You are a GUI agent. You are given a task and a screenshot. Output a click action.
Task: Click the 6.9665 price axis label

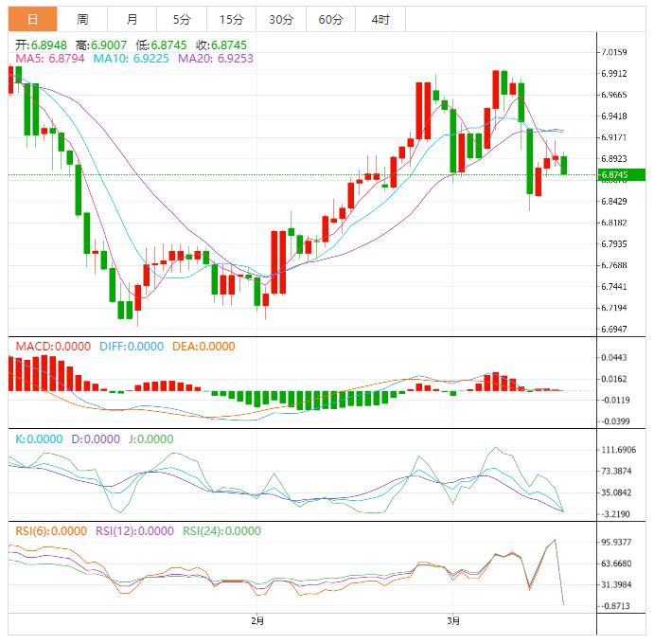pos(613,95)
